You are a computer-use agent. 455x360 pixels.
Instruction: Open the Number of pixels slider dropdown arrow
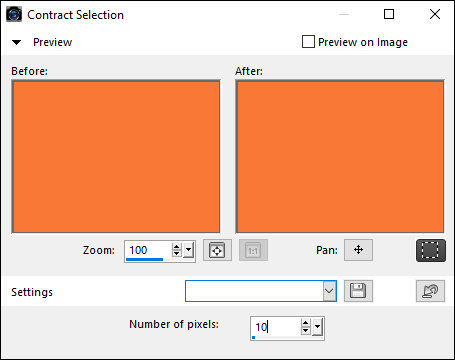click(318, 327)
